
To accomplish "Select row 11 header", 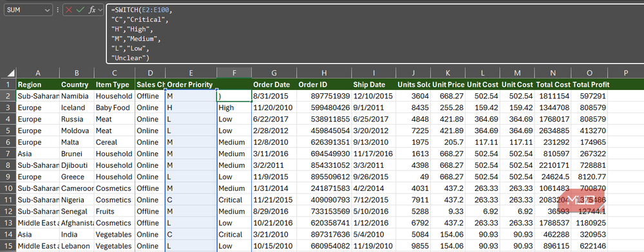I will click(8, 200).
